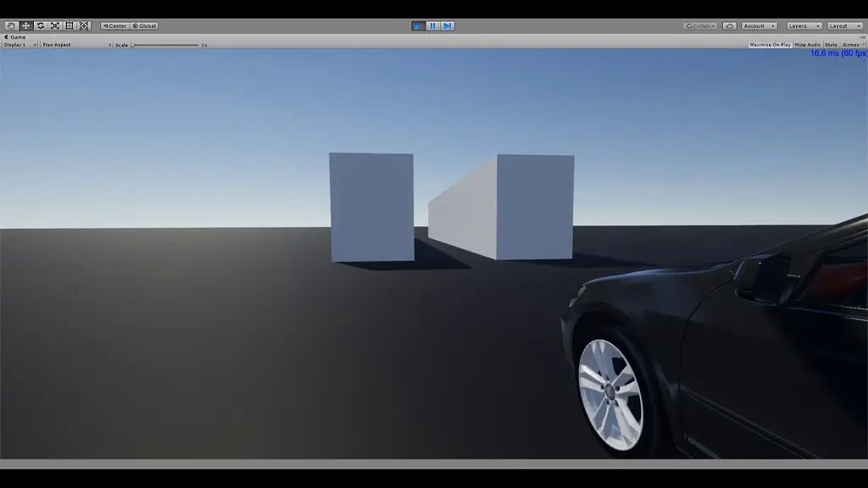Open the Free Aspect ratio dropdown
This screenshot has width=868, height=488.
[76, 45]
